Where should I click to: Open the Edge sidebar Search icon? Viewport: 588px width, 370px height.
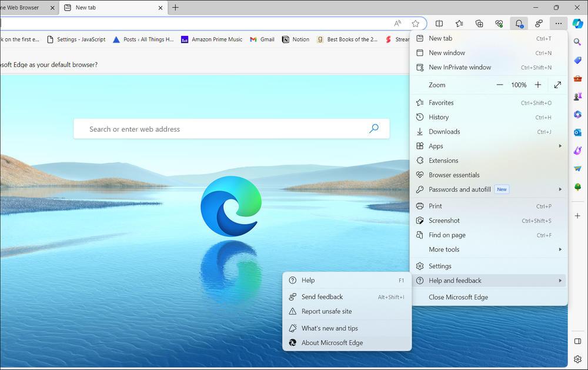tap(577, 42)
